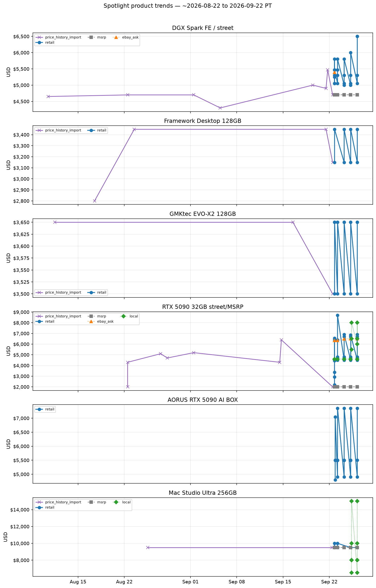Select the "DGX Spark FE / street" panel title
Image resolution: width=376 pixels, height=588 pixels.
tap(203, 28)
